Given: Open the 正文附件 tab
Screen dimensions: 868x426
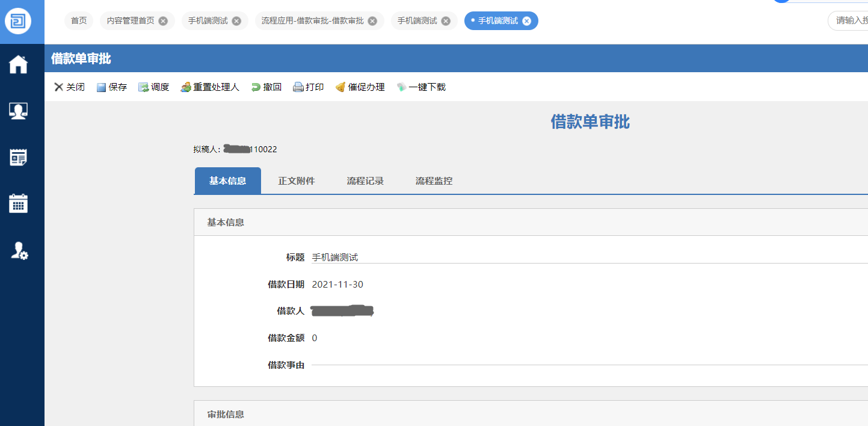Looking at the screenshot, I should (x=296, y=181).
